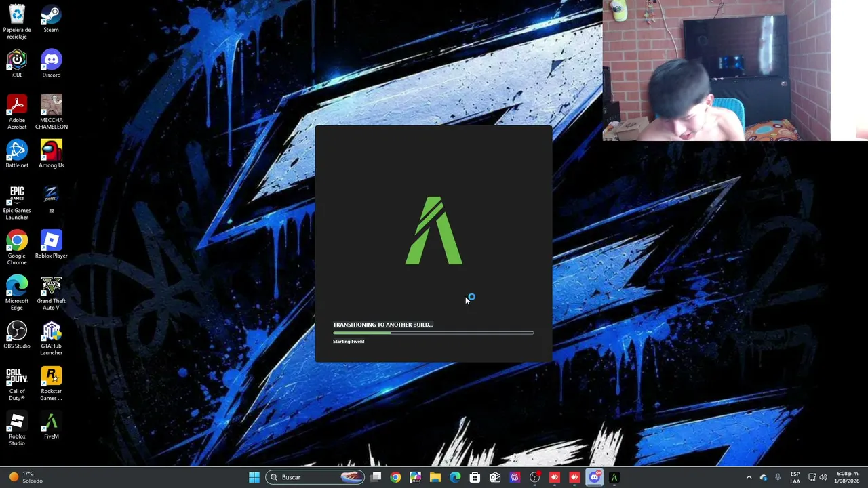The height and width of the screenshot is (488, 868).
Task: Select the Roblox Studio desktop icon
Action: [17, 429]
